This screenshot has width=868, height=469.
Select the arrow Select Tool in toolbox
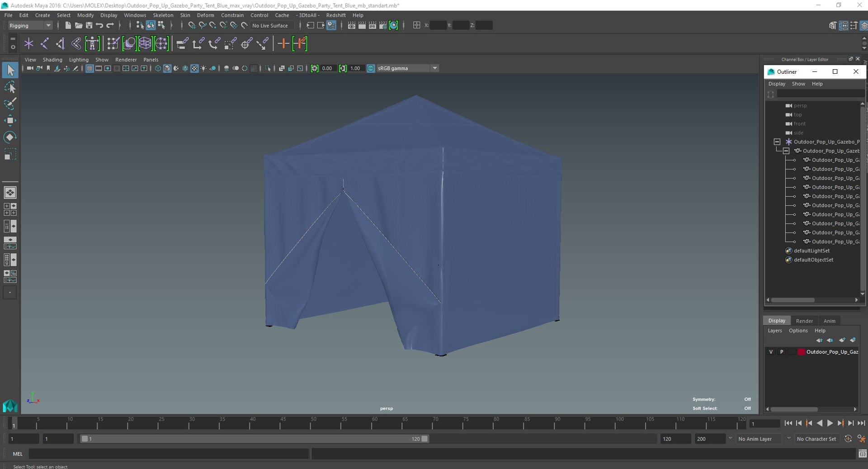(10, 70)
